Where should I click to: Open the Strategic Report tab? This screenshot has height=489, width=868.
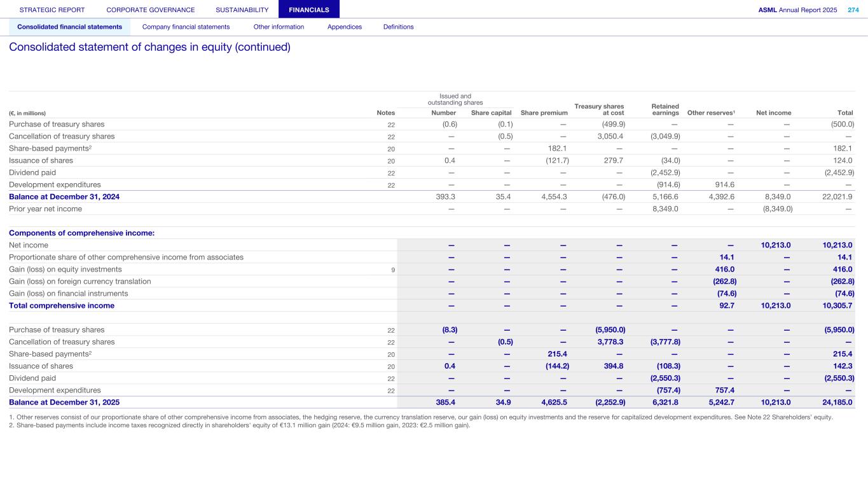point(52,10)
